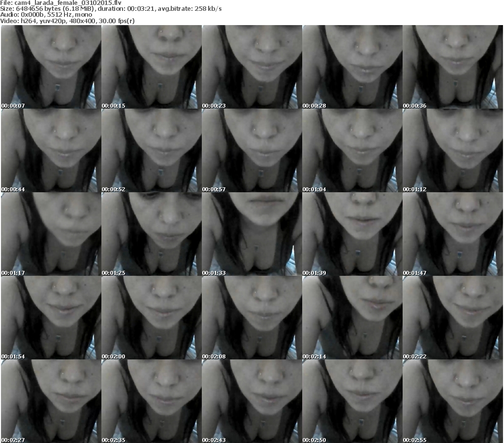Choose the frame marked 00:02:55
The height and width of the screenshot is (443, 504).
click(x=453, y=401)
